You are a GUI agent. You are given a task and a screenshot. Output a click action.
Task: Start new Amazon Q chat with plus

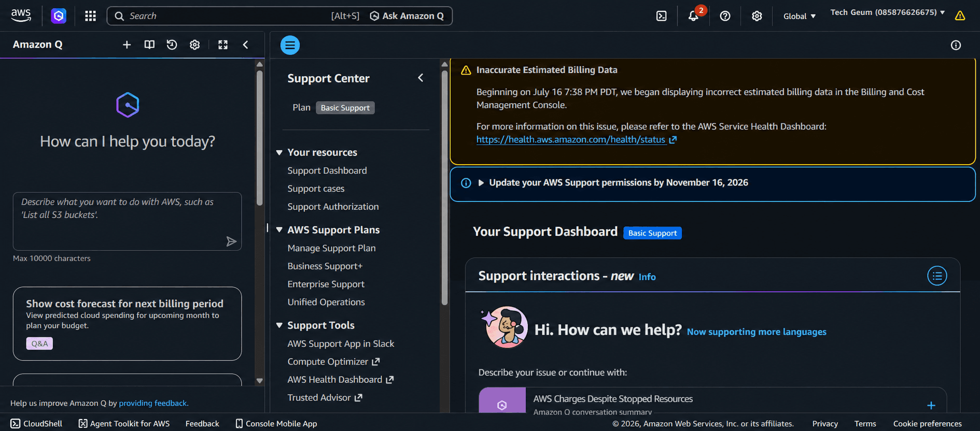[127, 45]
